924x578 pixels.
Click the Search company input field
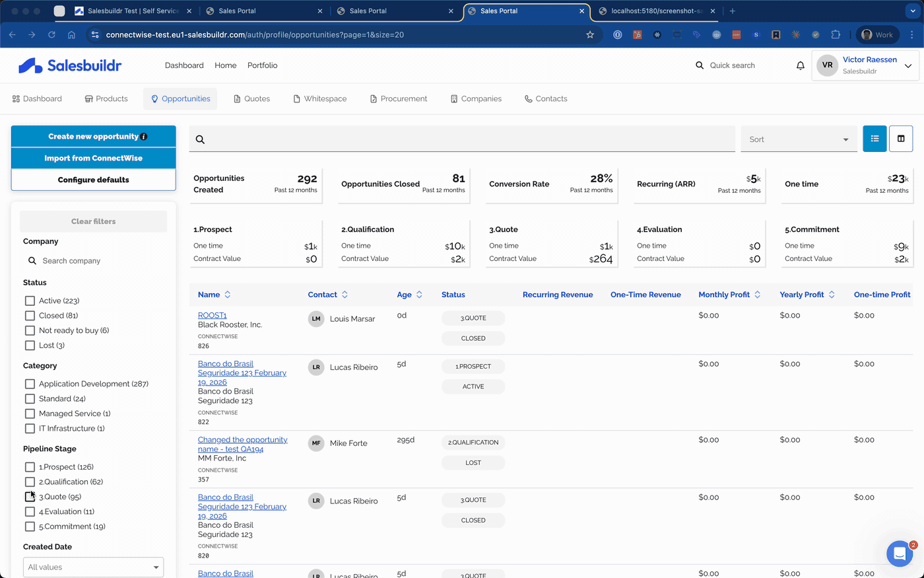click(94, 261)
